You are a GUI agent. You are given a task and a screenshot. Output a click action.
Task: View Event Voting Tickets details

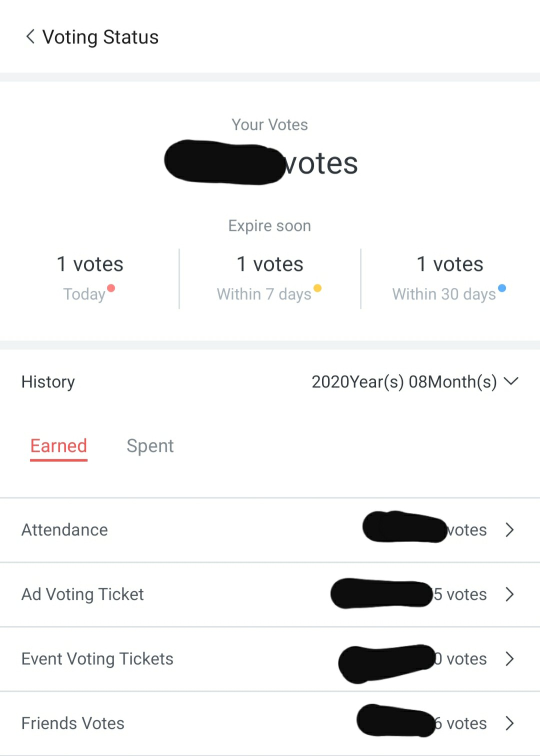[270, 659]
